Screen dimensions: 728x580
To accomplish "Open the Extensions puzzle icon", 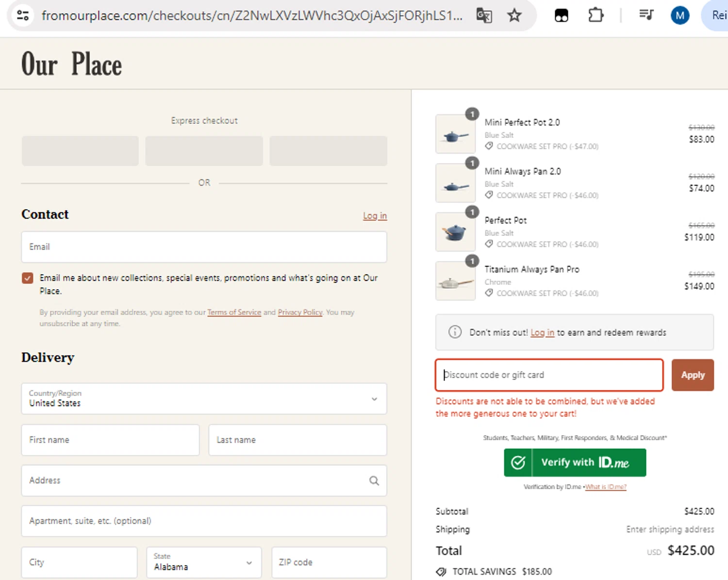I will 596,16.
